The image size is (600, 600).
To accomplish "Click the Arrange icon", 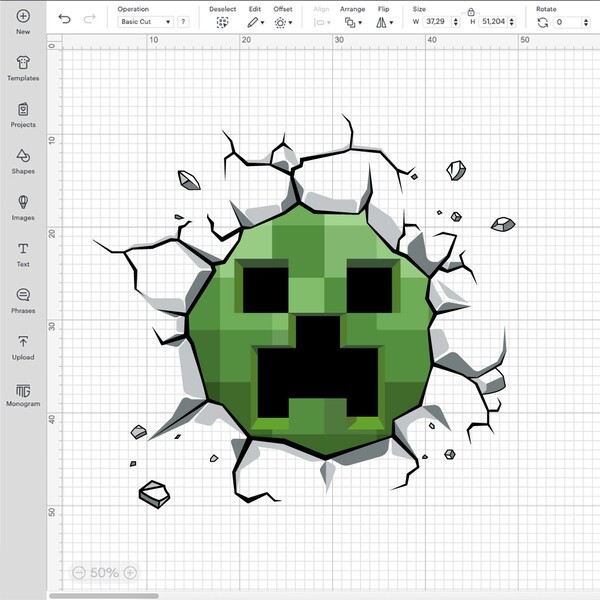I will click(x=350, y=23).
